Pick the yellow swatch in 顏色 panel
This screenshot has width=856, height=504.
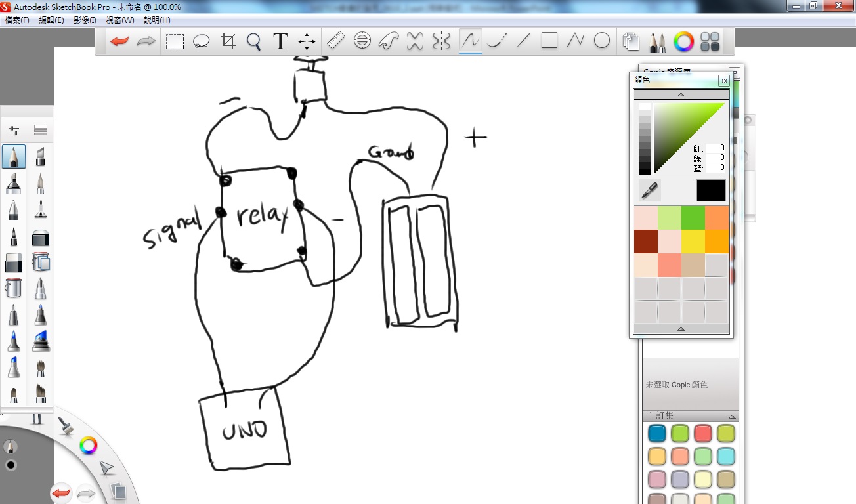tap(693, 241)
